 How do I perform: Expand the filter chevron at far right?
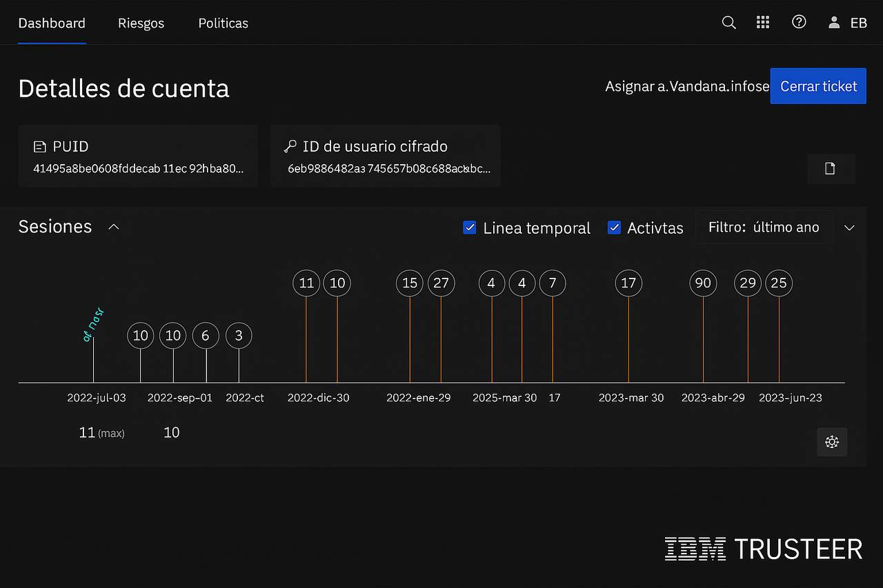tap(849, 227)
